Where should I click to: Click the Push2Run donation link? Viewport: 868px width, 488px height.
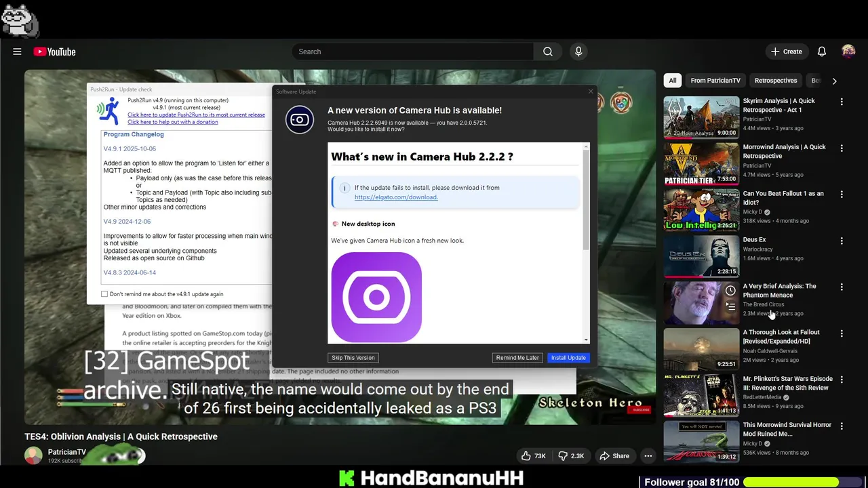point(173,122)
